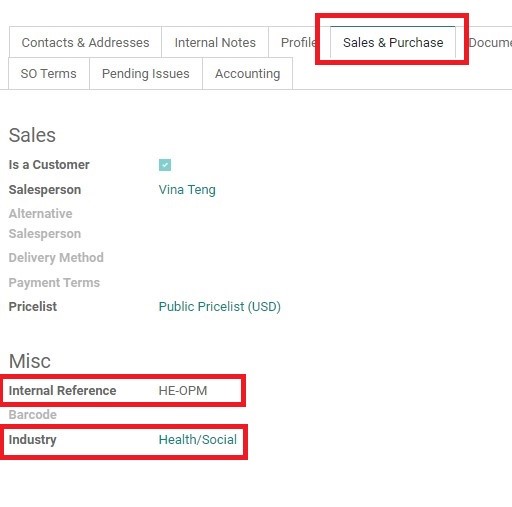Open the Pending Issues tab
512x507 pixels.
146,73
